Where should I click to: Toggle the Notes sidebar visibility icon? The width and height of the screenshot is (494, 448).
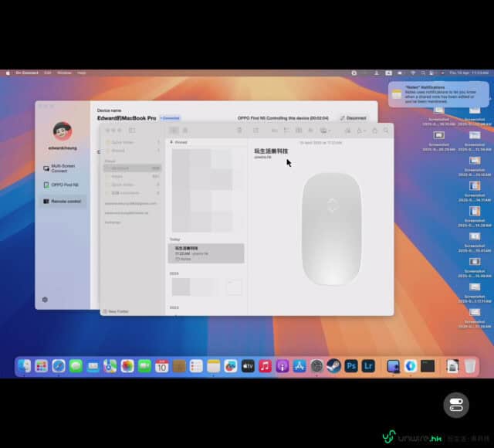click(132, 131)
